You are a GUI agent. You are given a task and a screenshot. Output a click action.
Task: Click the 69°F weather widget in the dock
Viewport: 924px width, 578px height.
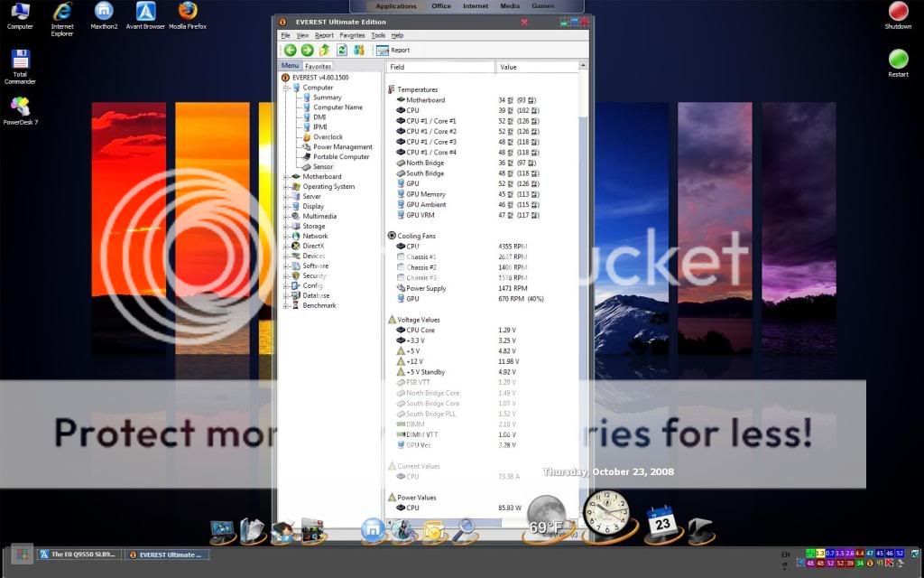[x=546, y=519]
